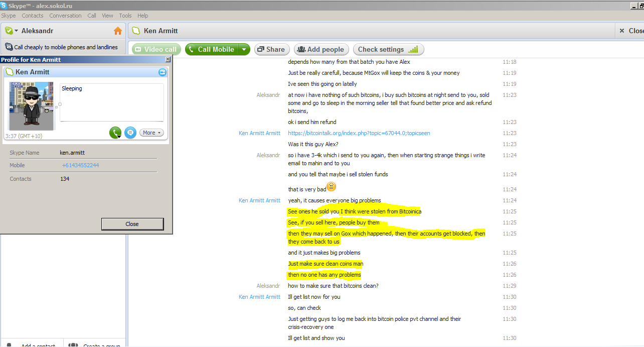Click the blue chat bubble icon in profile
644x347 pixels.
click(130, 133)
